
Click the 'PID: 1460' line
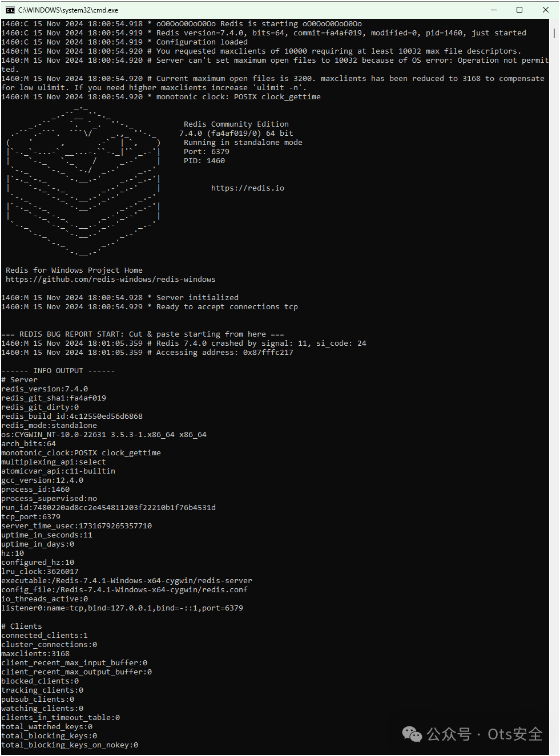point(204,161)
